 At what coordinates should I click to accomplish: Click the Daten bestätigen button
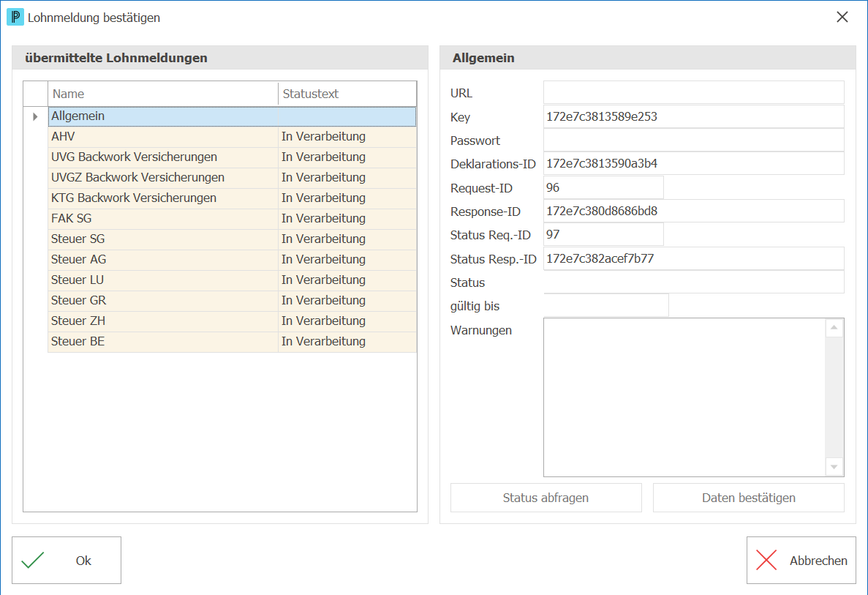click(748, 498)
